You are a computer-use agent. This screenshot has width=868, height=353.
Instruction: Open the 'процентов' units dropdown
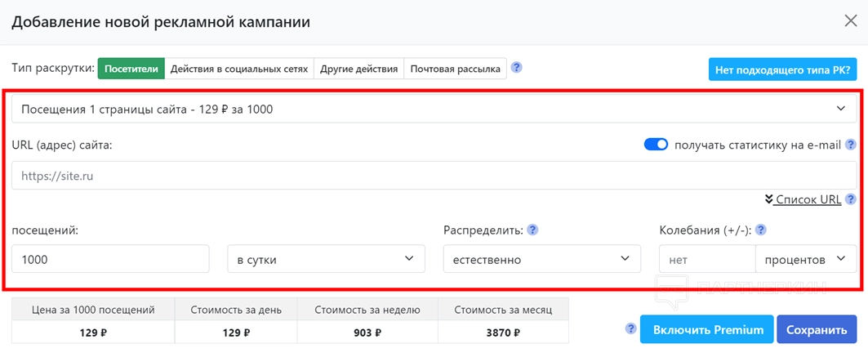pos(805,260)
